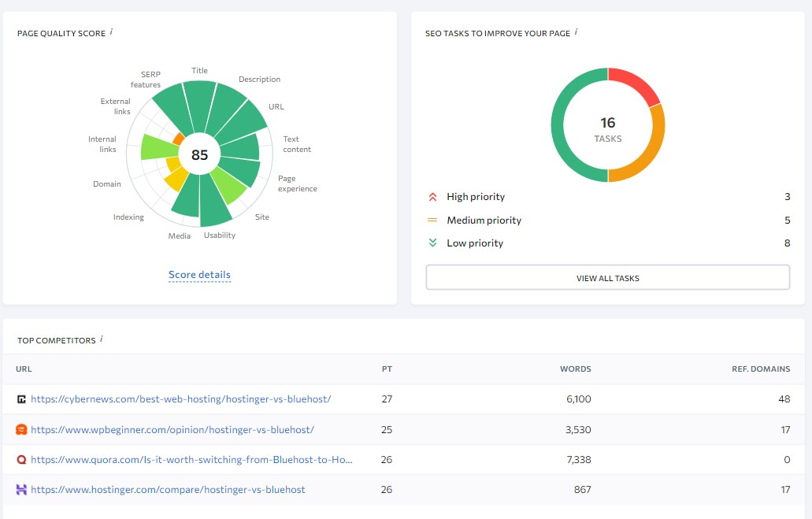
Task: Click the URL column header
Action: pyautogui.click(x=24, y=369)
